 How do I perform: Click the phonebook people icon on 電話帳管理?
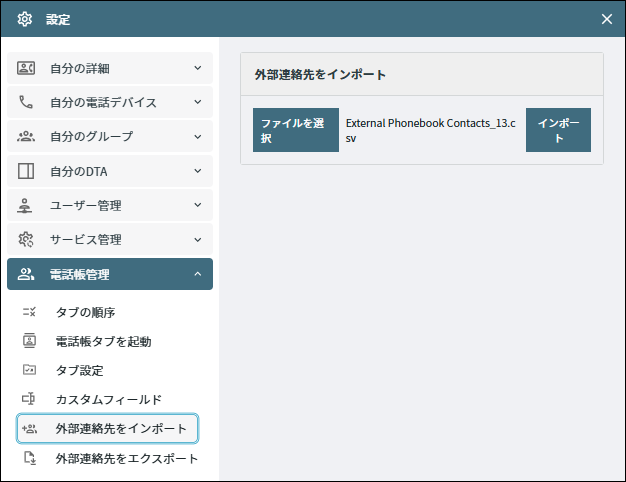click(x=26, y=274)
